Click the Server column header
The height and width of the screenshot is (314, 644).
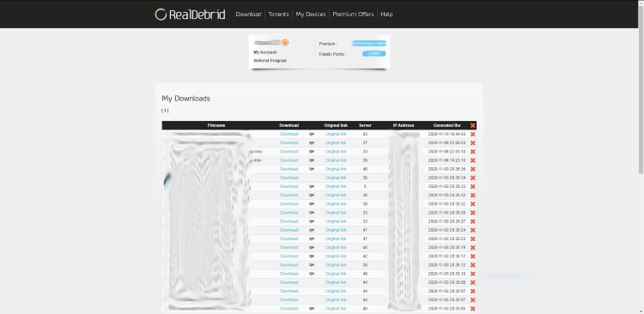point(365,125)
